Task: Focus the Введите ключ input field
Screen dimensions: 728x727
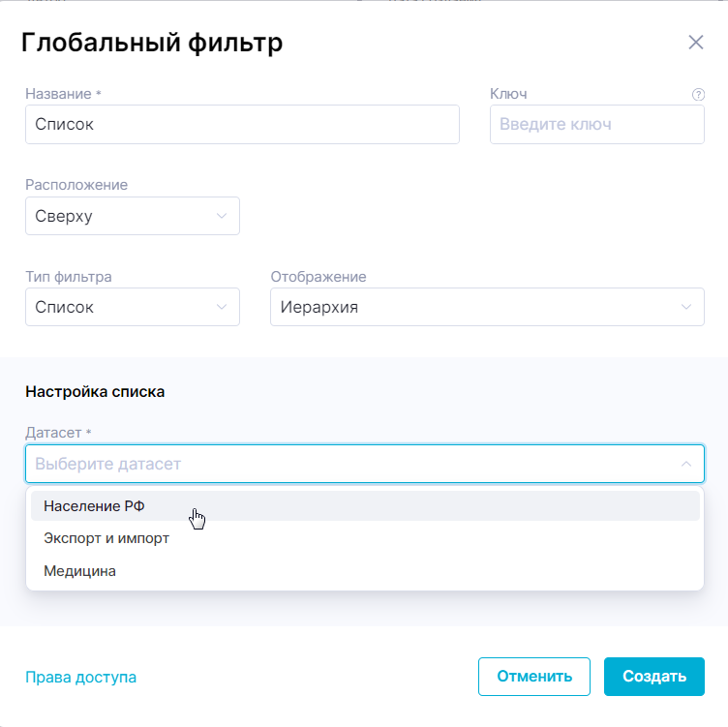Action: (597, 125)
